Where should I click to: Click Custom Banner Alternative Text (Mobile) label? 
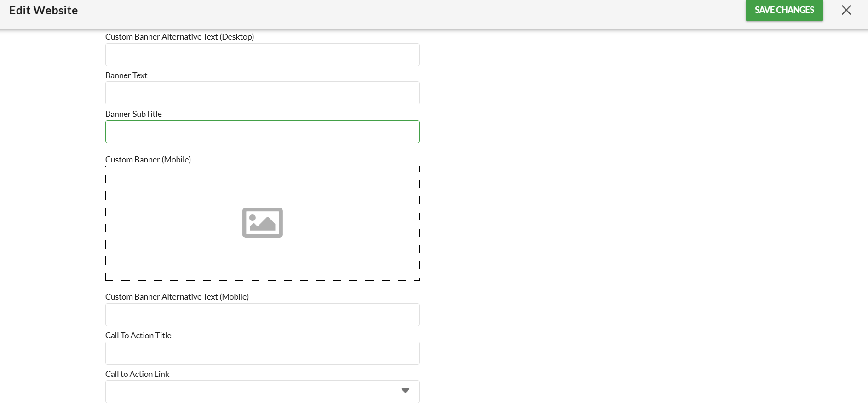coord(177,297)
